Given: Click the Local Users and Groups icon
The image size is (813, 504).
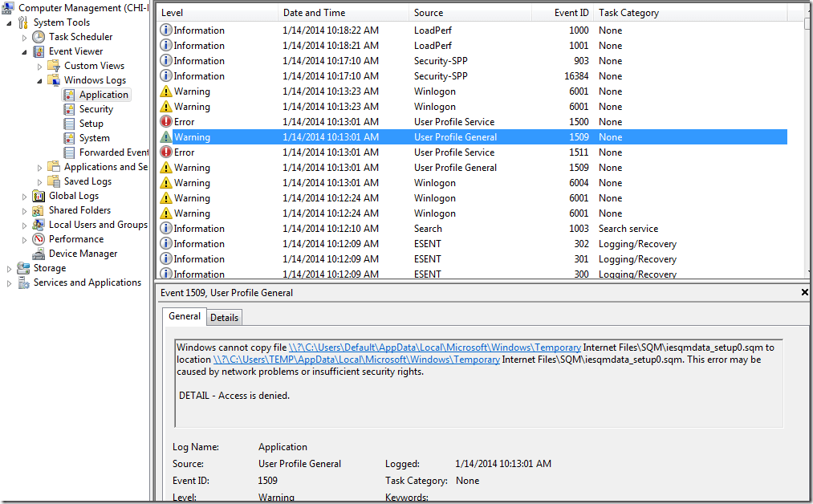Looking at the screenshot, I should click(x=39, y=225).
